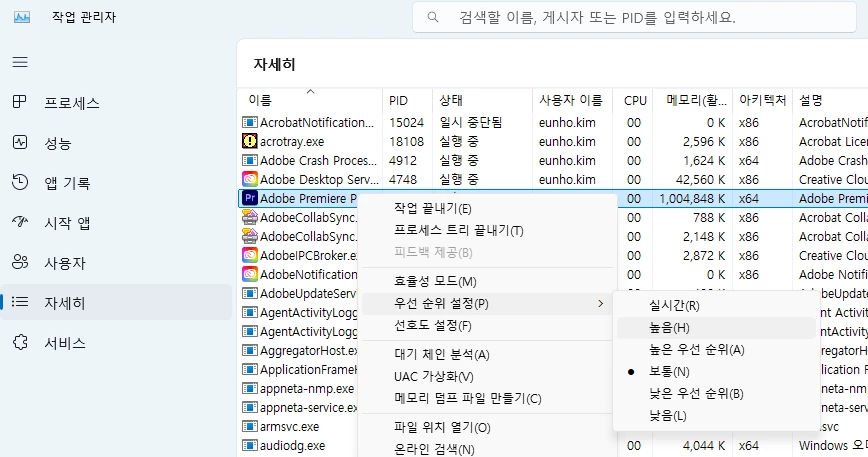868x457 pixels.
Task: Choose 프로세스 트리 끝내기(T)
Action: click(x=487, y=231)
